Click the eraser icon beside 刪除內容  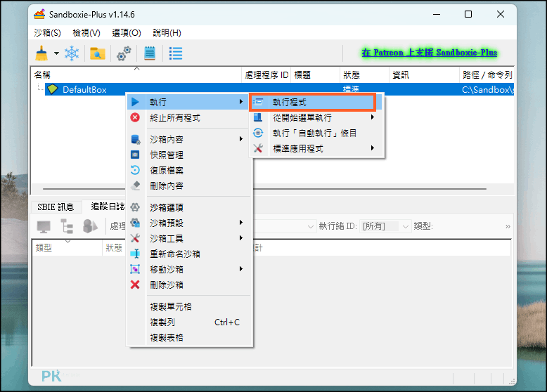pyautogui.click(x=136, y=185)
